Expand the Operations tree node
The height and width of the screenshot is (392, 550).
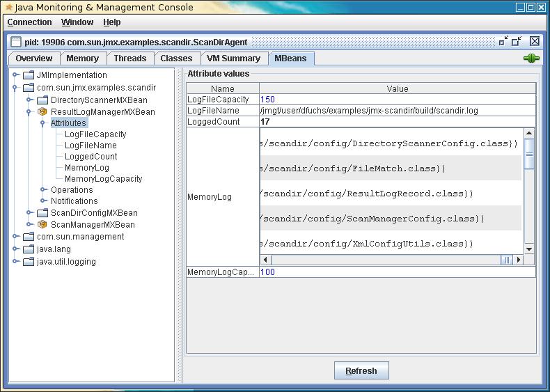[43, 190]
